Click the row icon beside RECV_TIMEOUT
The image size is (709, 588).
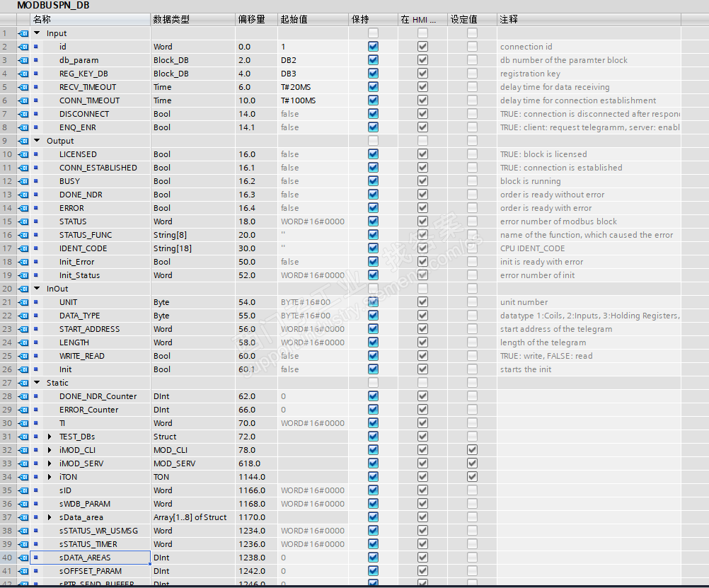(23, 87)
